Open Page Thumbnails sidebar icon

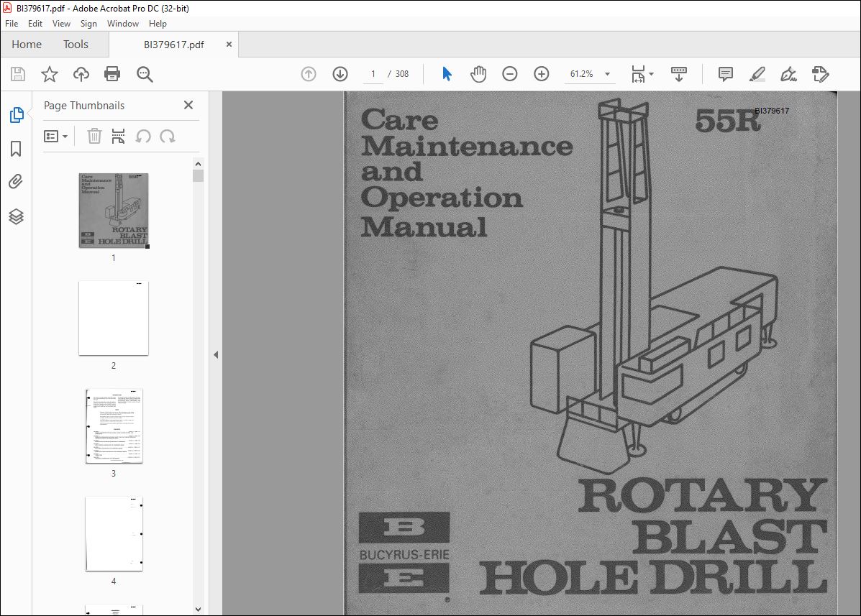click(x=17, y=115)
